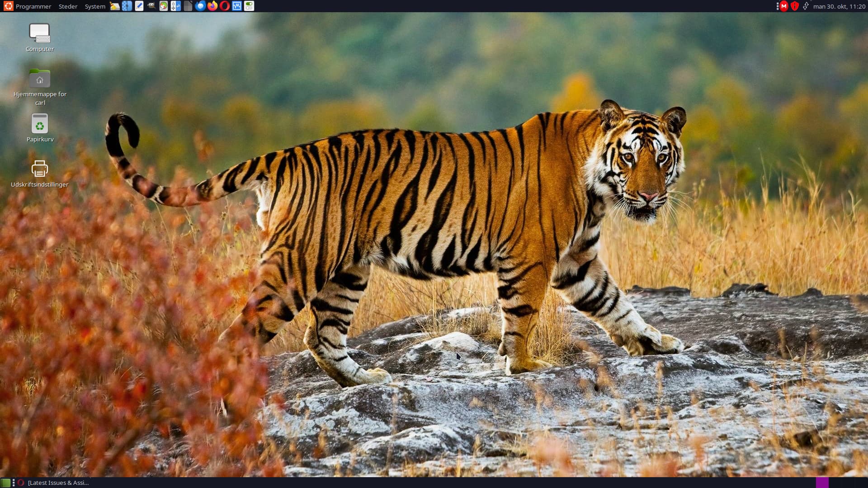Click the red MEGA tray icon
Image resolution: width=868 pixels, height=488 pixels.
(784, 6)
